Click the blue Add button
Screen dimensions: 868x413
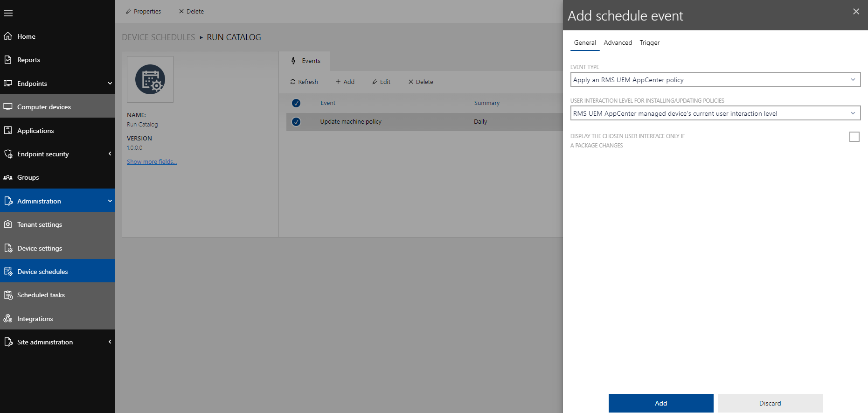tap(660, 403)
